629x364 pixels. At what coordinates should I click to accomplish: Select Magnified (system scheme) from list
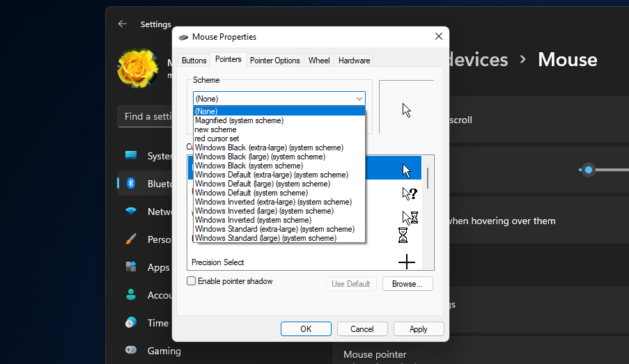pyautogui.click(x=239, y=120)
